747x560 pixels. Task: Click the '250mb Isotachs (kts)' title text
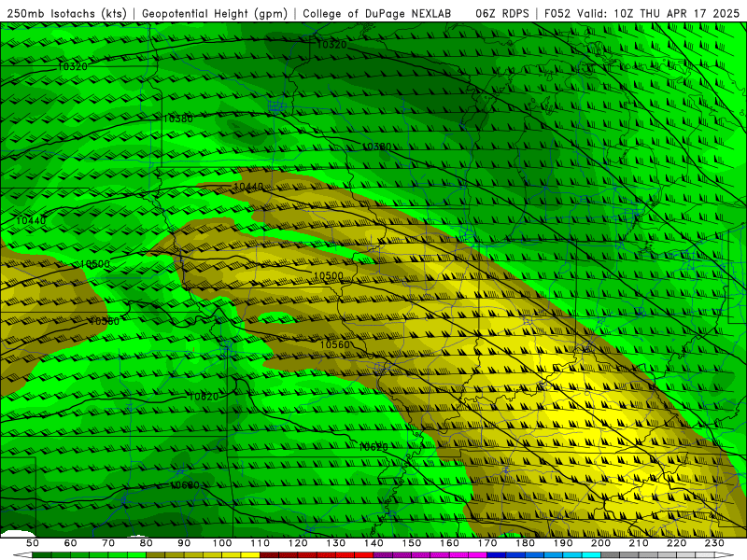[x=66, y=14]
